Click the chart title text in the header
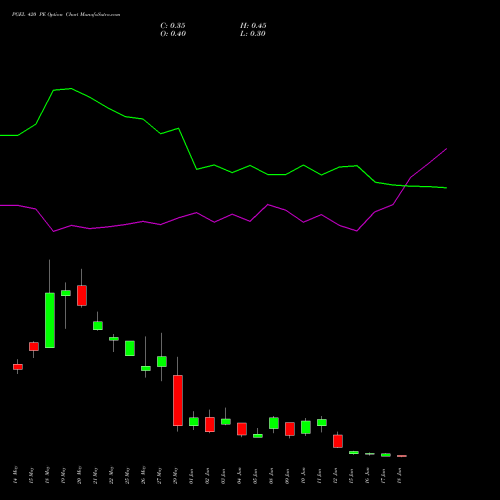The width and height of the screenshot is (500, 500). (x=66, y=15)
